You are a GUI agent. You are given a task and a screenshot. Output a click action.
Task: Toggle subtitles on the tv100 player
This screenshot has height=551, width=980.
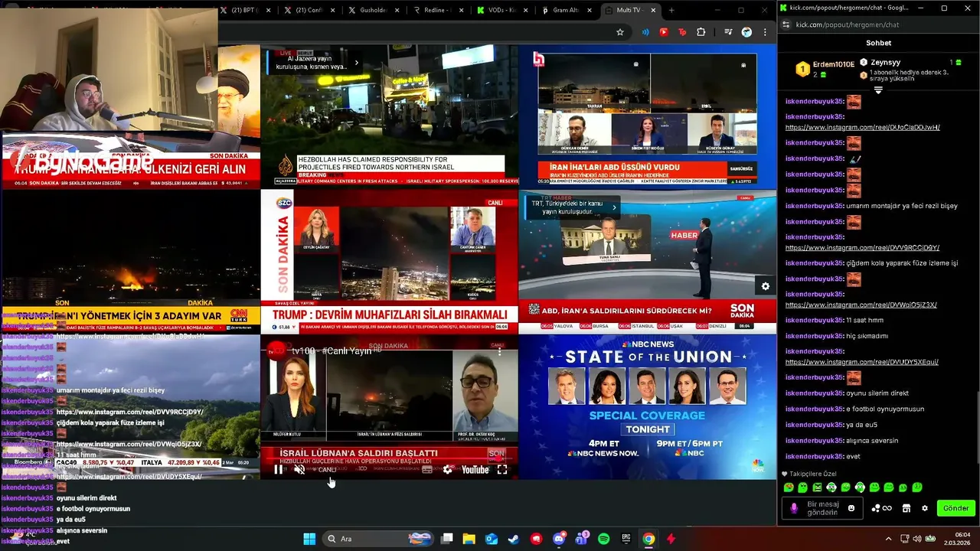point(427,470)
